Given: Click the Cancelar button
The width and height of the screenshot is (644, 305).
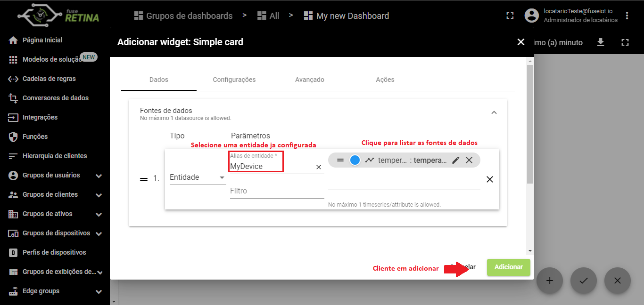Looking at the screenshot, I should click(463, 267).
